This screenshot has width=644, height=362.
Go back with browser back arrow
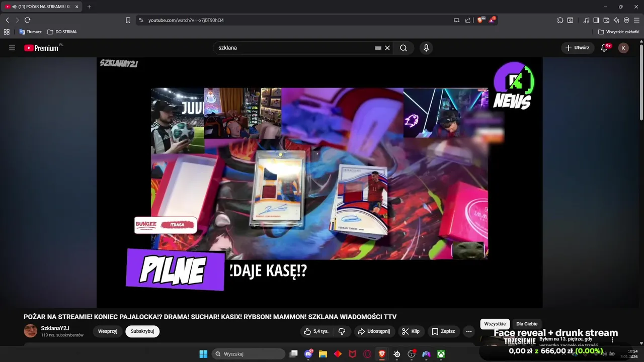pyautogui.click(x=8, y=20)
